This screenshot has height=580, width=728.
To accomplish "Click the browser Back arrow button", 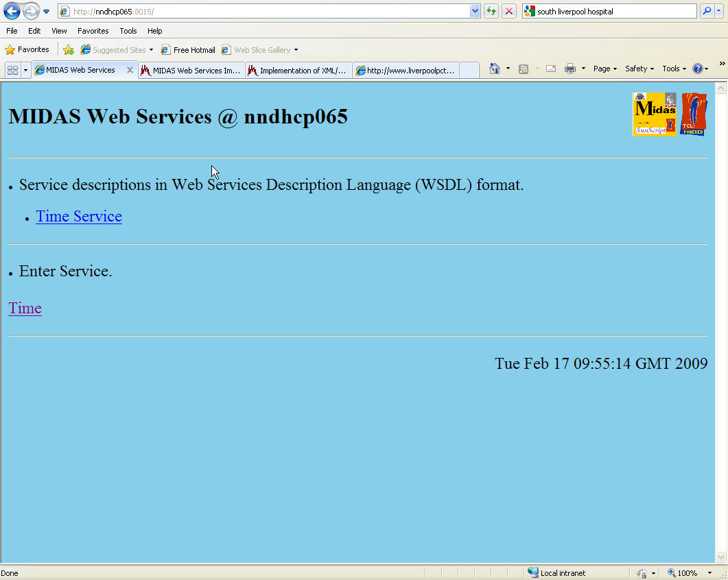I will (x=12, y=11).
